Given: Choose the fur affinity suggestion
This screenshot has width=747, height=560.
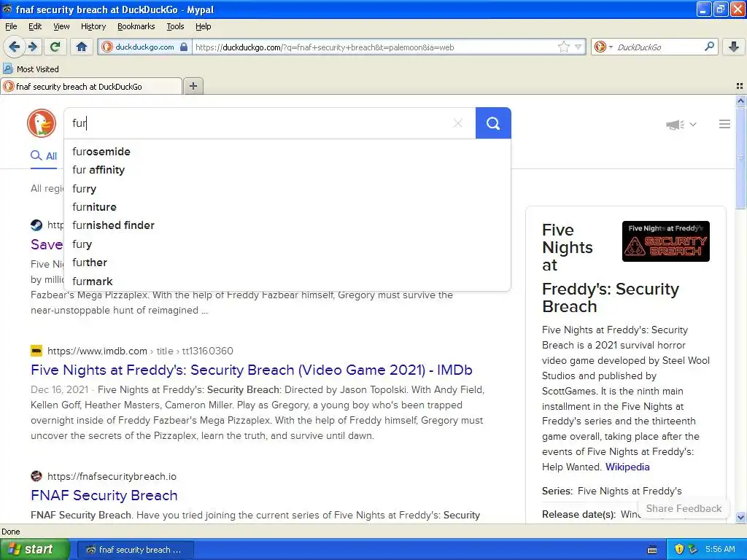Looking at the screenshot, I should click(x=287, y=170).
